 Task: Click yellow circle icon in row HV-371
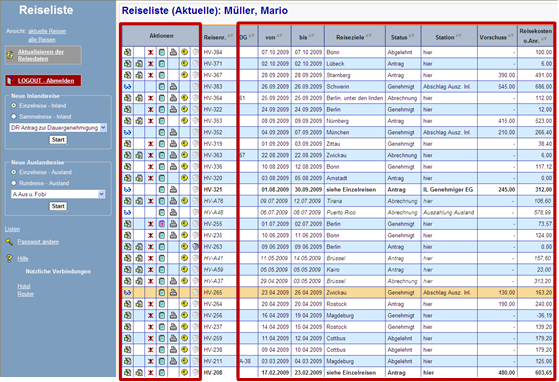184,64
